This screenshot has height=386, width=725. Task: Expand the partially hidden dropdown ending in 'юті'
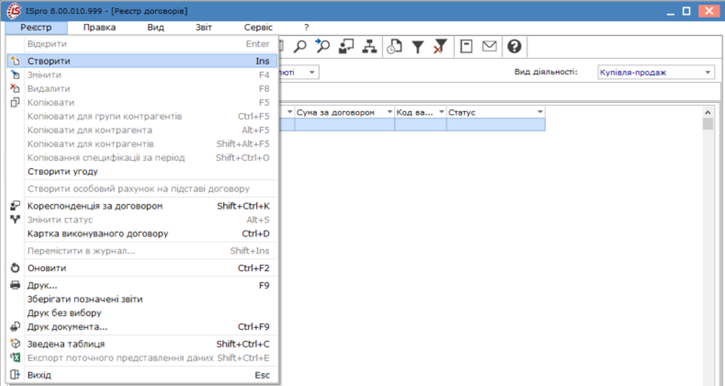coord(312,73)
